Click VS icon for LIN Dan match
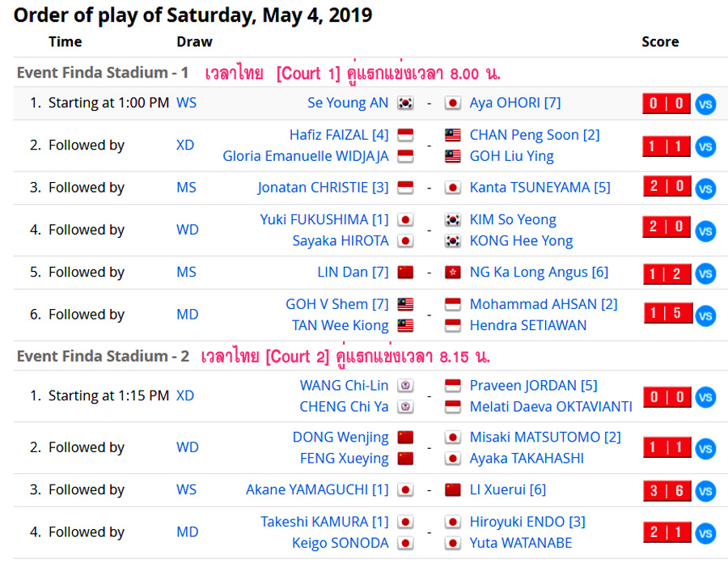 coord(705,273)
